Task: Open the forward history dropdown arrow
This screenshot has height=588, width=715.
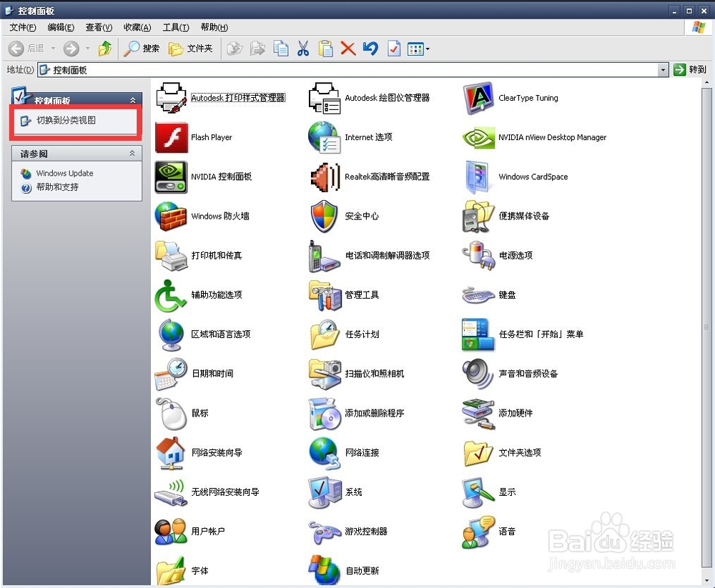Action: click(x=87, y=49)
